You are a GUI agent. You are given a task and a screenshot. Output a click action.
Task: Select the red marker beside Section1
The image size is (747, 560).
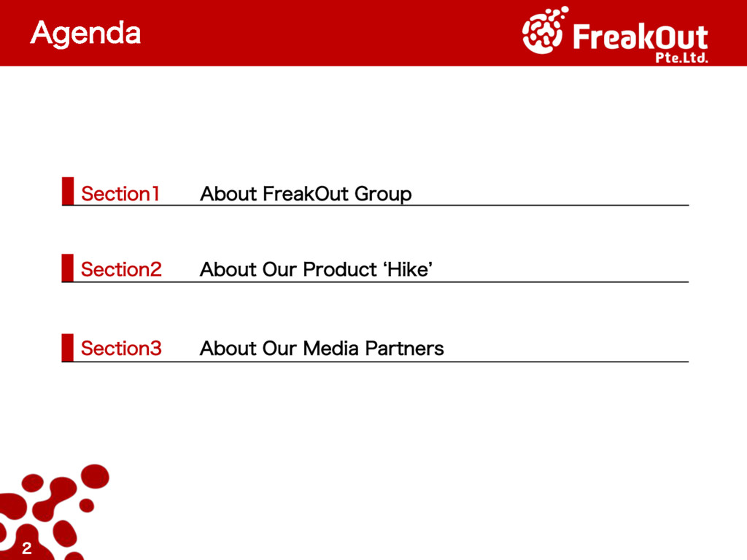[x=68, y=191]
